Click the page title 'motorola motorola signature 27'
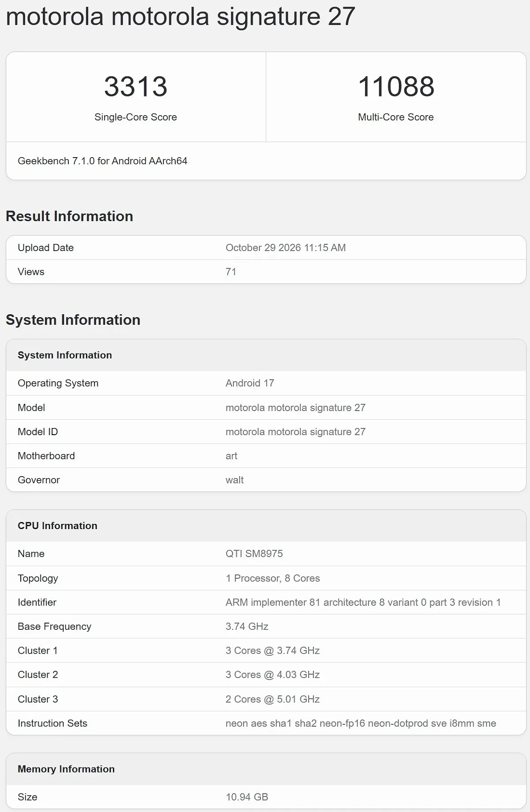This screenshot has width=530, height=812. [x=180, y=17]
